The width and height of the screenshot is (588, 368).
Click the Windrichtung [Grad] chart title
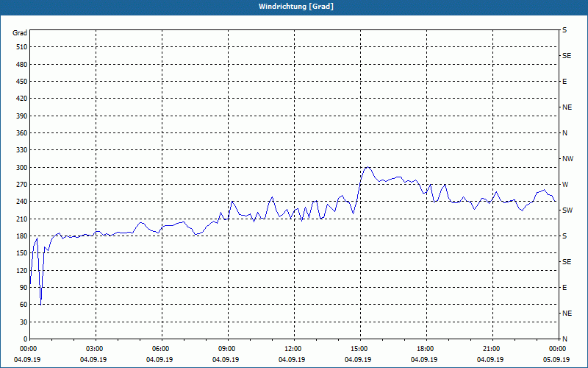296,7
